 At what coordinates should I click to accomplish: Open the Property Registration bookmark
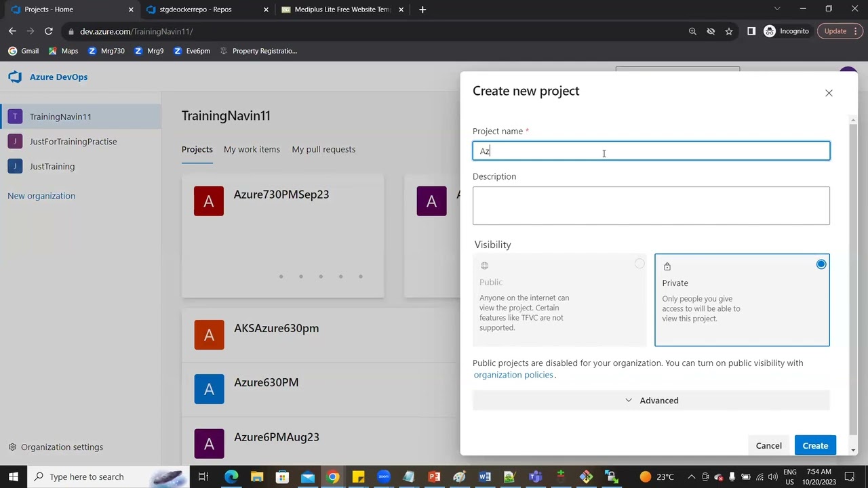(258, 51)
